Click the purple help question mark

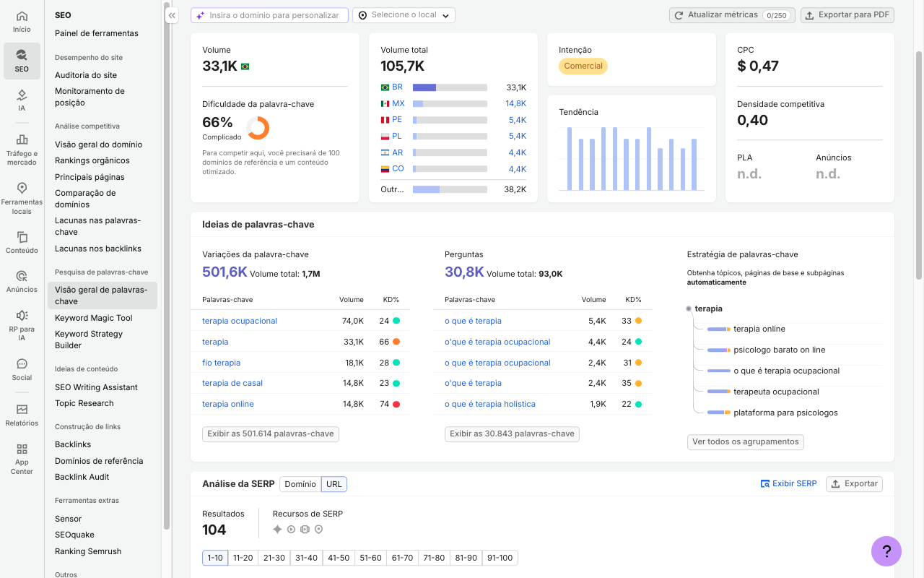click(x=886, y=551)
